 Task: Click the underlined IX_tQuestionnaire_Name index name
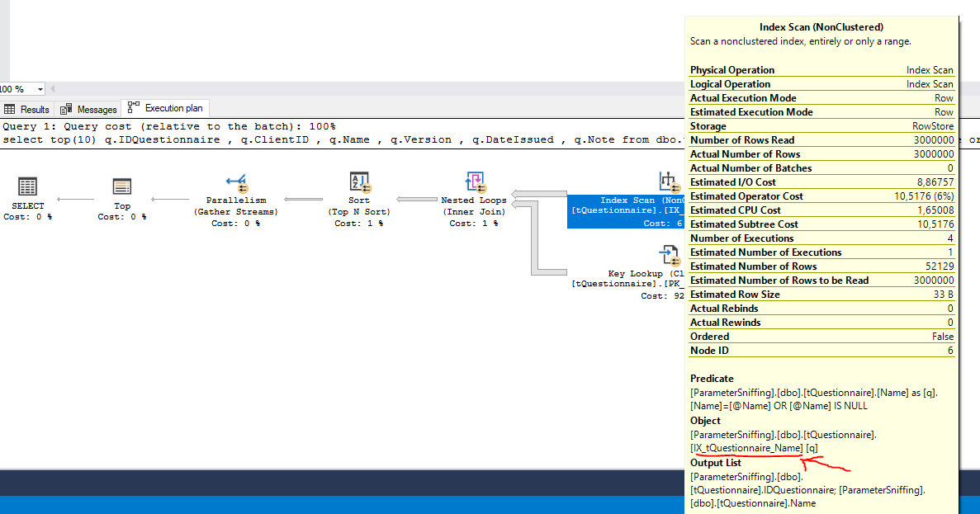pos(747,447)
